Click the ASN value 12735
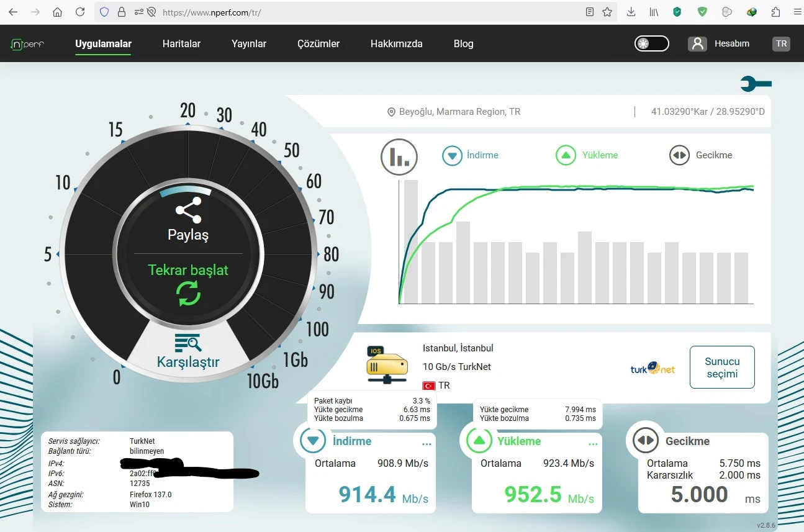804x532 pixels. click(x=140, y=483)
